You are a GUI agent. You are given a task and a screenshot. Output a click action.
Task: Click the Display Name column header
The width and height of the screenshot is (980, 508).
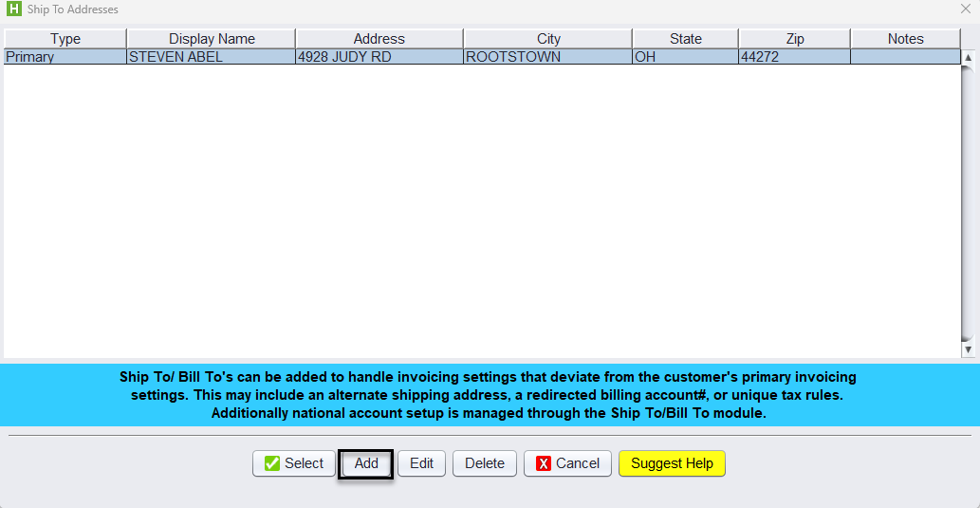click(212, 39)
